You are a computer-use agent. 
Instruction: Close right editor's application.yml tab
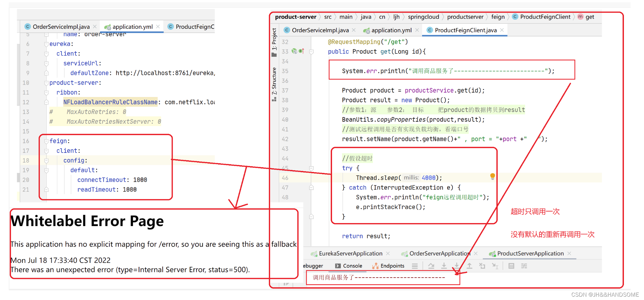[417, 30]
